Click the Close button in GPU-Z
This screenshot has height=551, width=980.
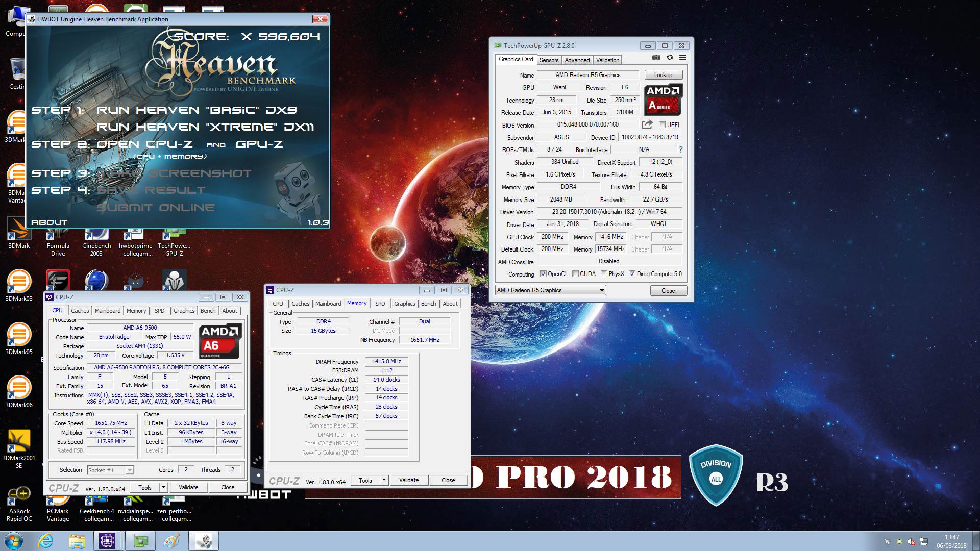(x=668, y=290)
